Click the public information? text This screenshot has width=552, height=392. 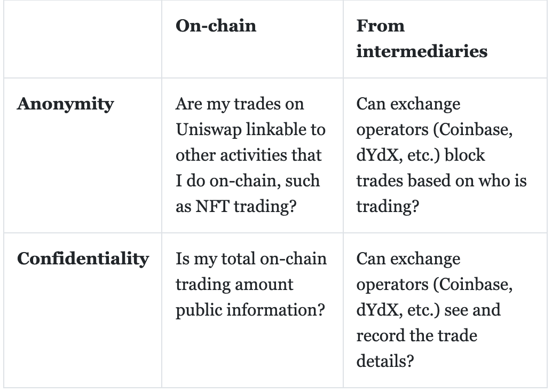(x=250, y=310)
